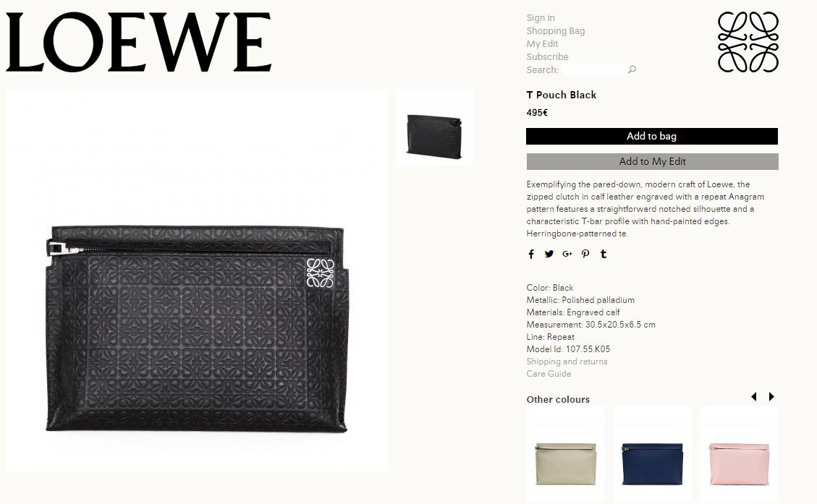This screenshot has width=817, height=504.
Task: Open the Subscribe link
Action: (547, 56)
